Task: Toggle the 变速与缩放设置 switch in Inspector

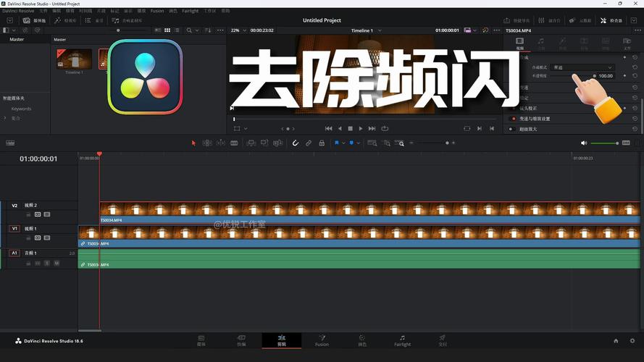Action: coord(513,119)
